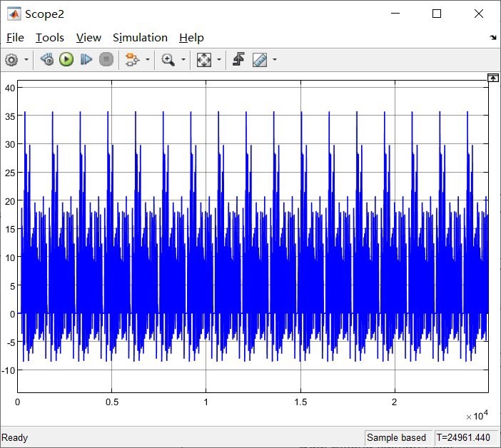This screenshot has width=501, height=448.
Task: Click the maximize axes icon above the plot
Action: coord(493,78)
